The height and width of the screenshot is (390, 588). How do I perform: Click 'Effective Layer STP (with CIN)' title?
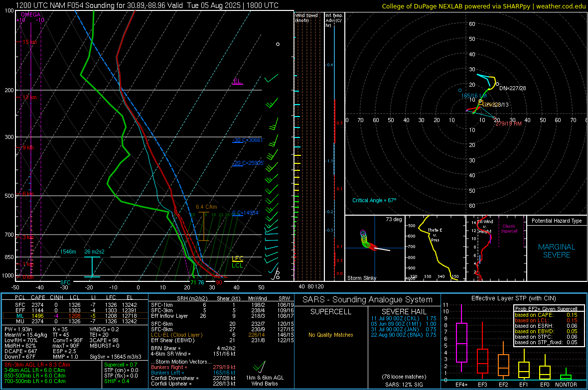click(x=513, y=298)
